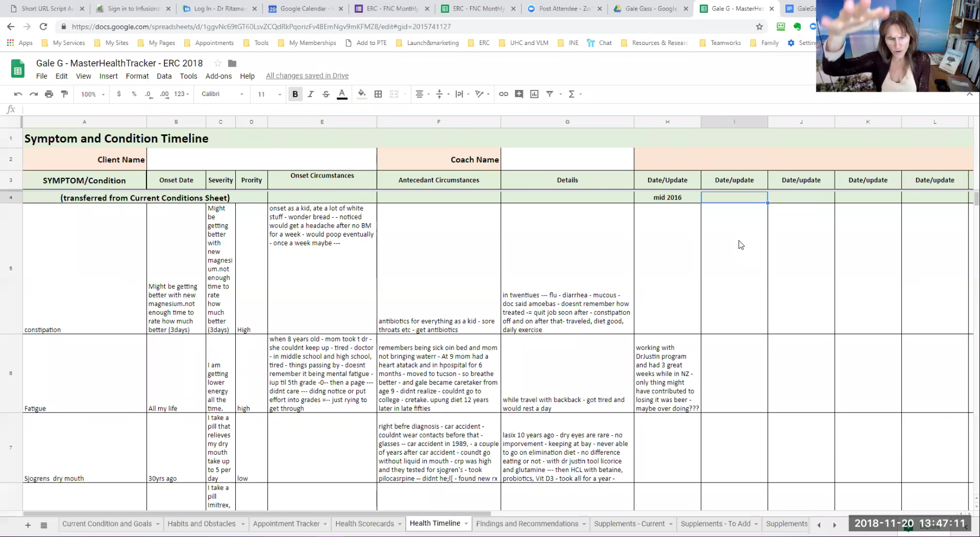This screenshot has height=537, width=980.
Task: Click the insert chart icon
Action: pos(534,94)
